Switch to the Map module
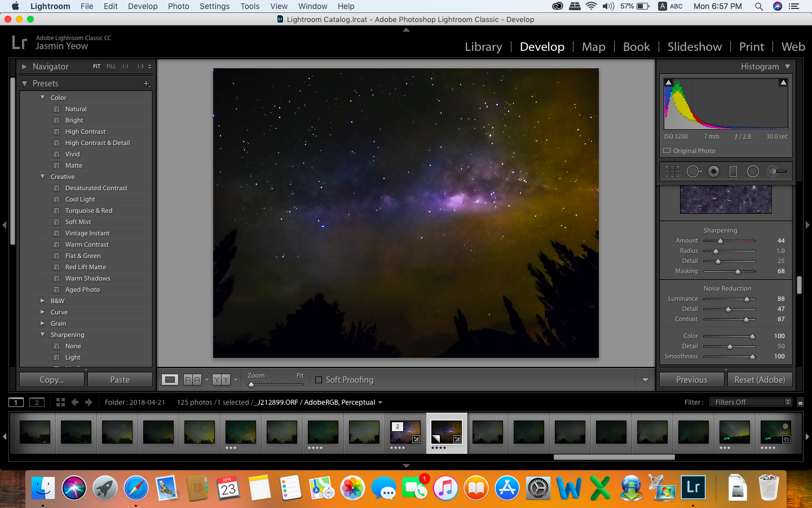The image size is (812, 508). click(x=594, y=47)
